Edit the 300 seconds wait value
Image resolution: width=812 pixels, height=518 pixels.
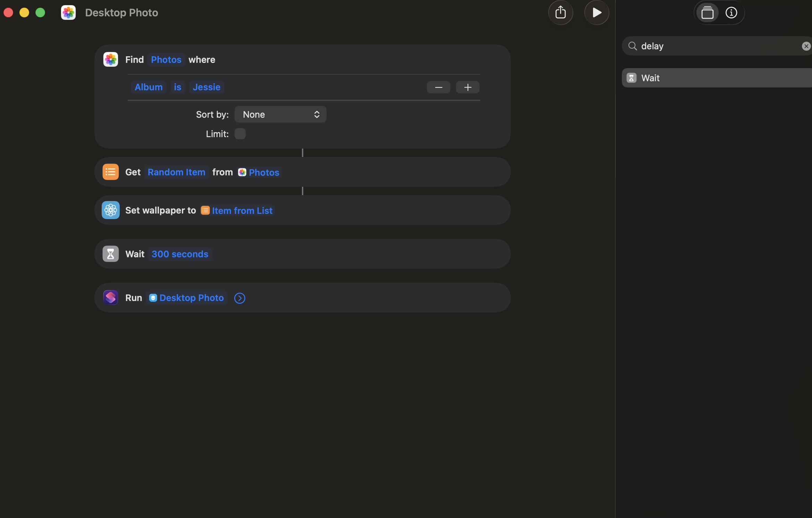180,254
